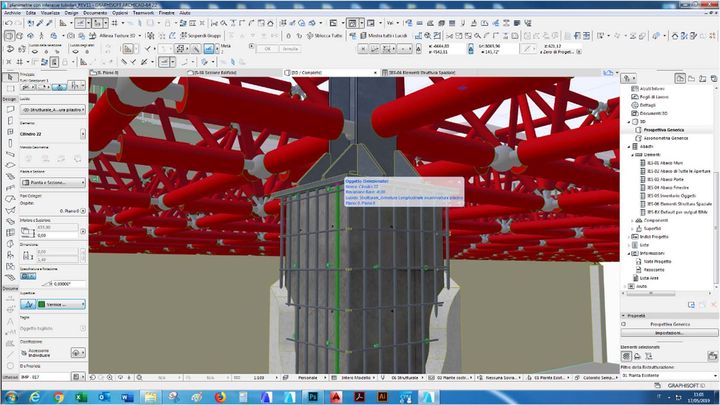Toggle the checkbox beside Prospettiva Generica in Proprietà
The height and width of the screenshot is (405, 720).
click(624, 324)
